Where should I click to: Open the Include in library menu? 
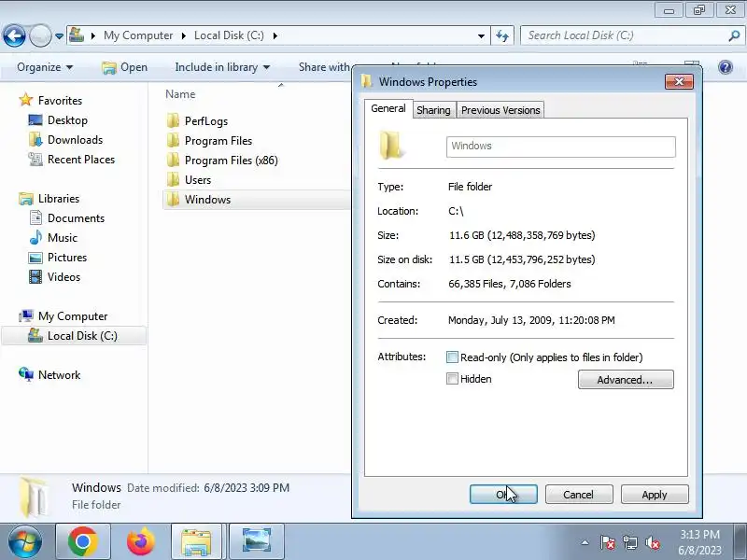tap(222, 67)
